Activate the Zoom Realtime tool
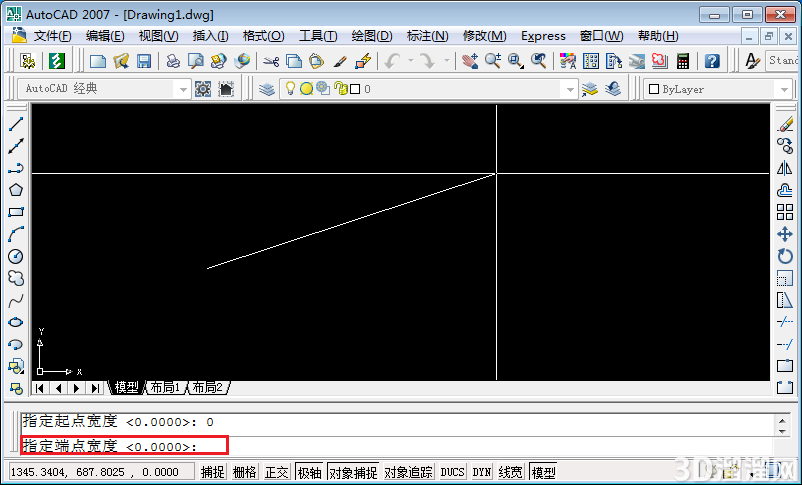802x485 pixels. pyautogui.click(x=493, y=61)
